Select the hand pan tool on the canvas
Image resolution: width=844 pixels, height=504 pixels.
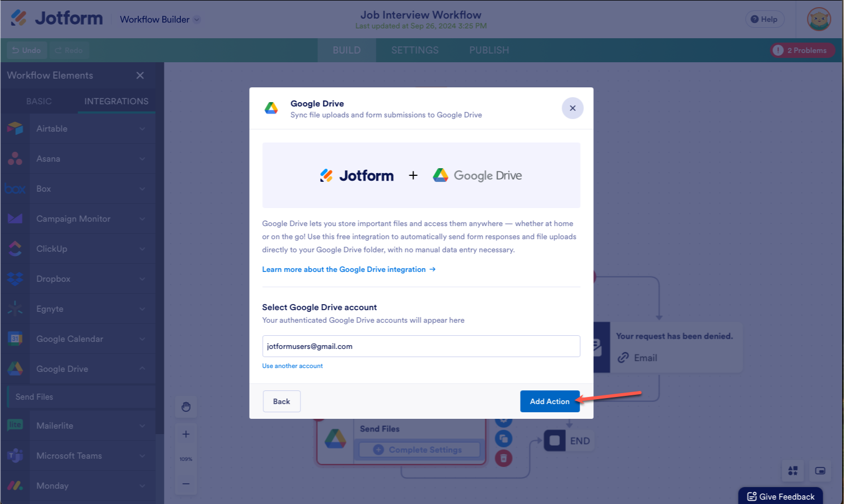pyautogui.click(x=186, y=407)
